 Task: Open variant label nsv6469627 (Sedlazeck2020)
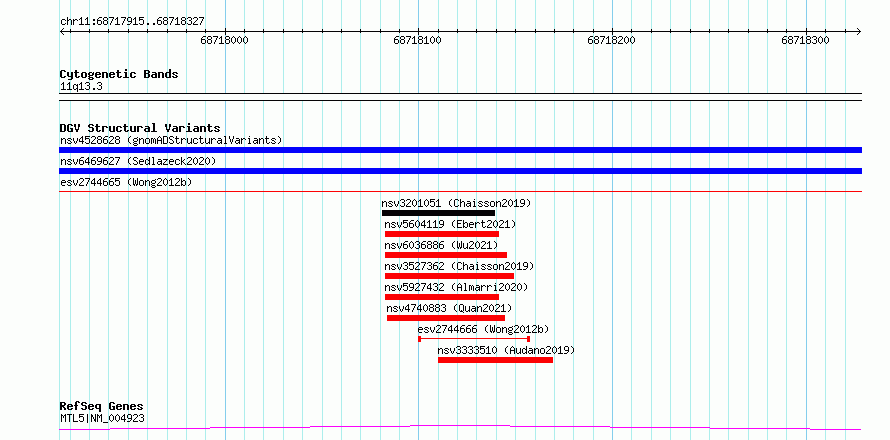coord(138,161)
